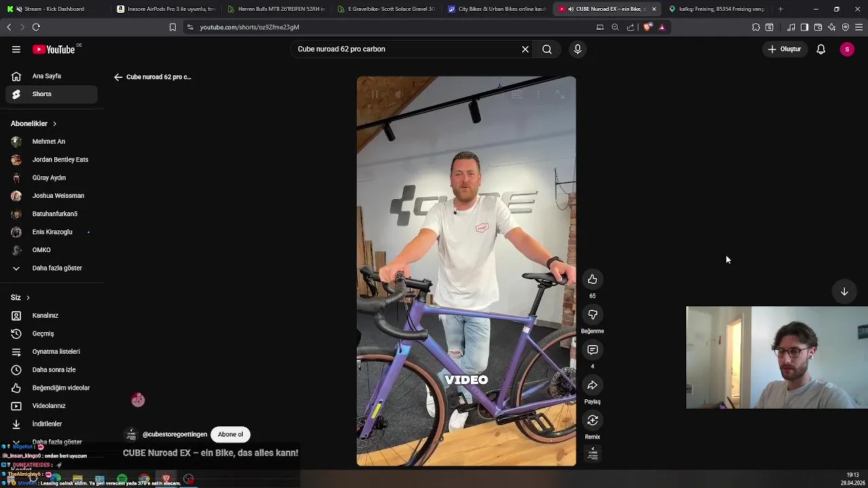
Task: Open the Short's three-dot options
Action: coord(538,95)
